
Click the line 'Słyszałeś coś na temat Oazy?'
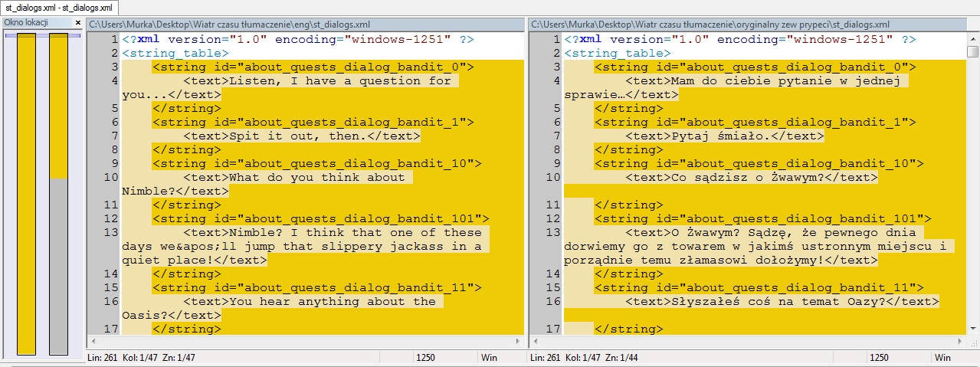[782, 301]
